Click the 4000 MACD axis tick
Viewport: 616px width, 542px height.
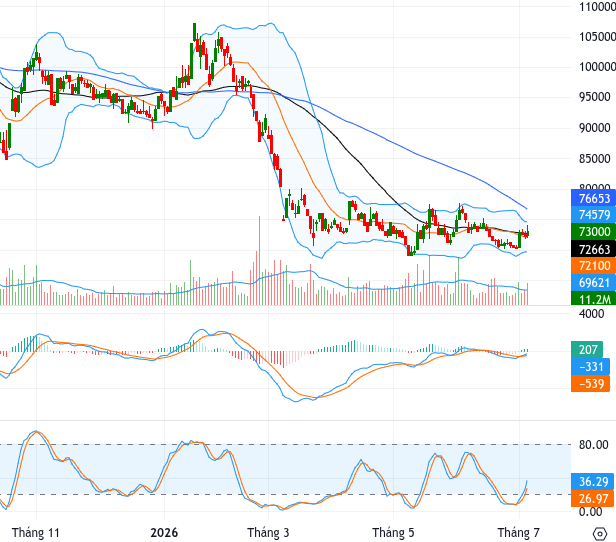tap(591, 314)
